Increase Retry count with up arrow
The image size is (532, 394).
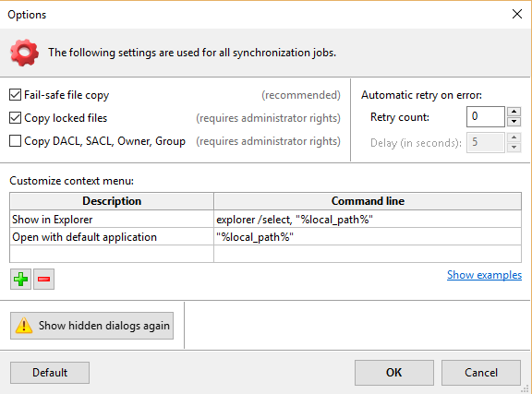coord(514,112)
